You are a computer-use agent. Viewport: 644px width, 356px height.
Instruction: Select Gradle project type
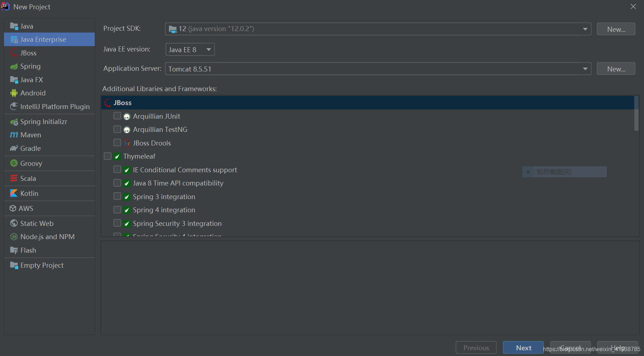(49, 148)
